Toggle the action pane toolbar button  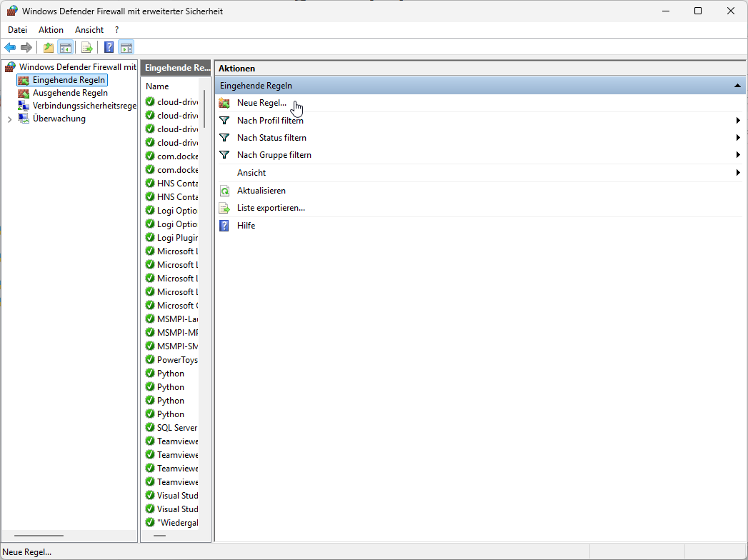coord(126,48)
